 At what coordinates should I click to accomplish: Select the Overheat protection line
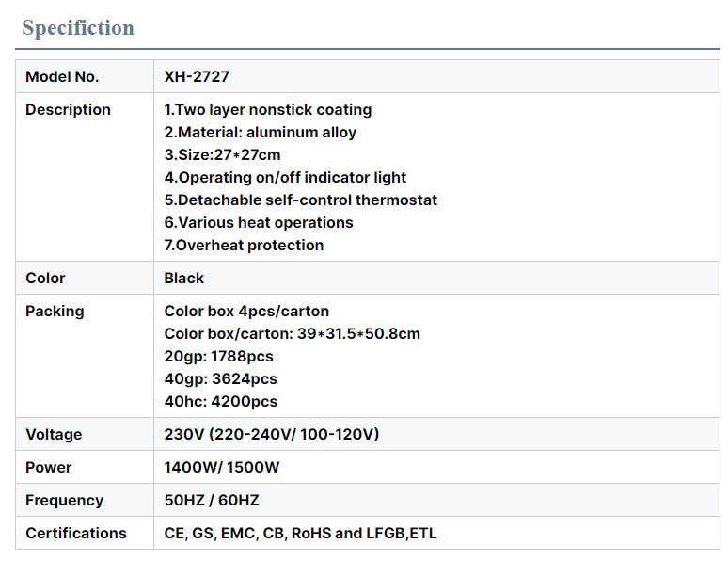[x=245, y=246]
